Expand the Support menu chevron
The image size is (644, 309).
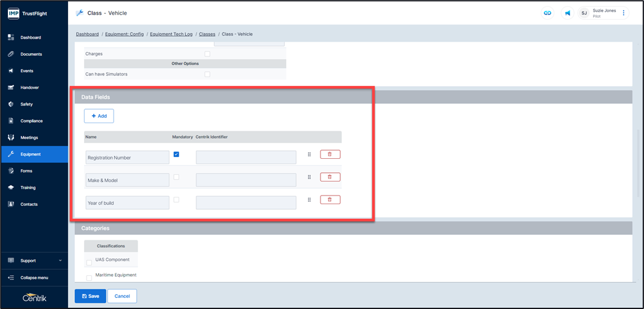pyautogui.click(x=60, y=261)
